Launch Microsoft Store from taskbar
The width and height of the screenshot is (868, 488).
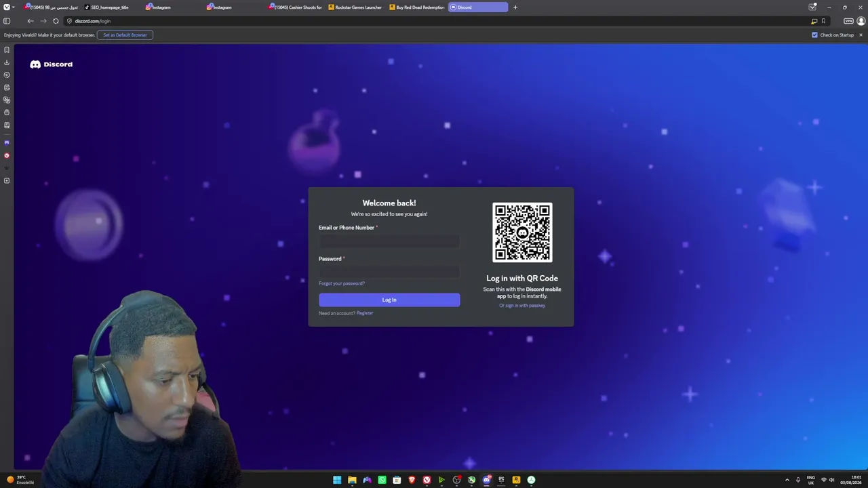coord(397,480)
